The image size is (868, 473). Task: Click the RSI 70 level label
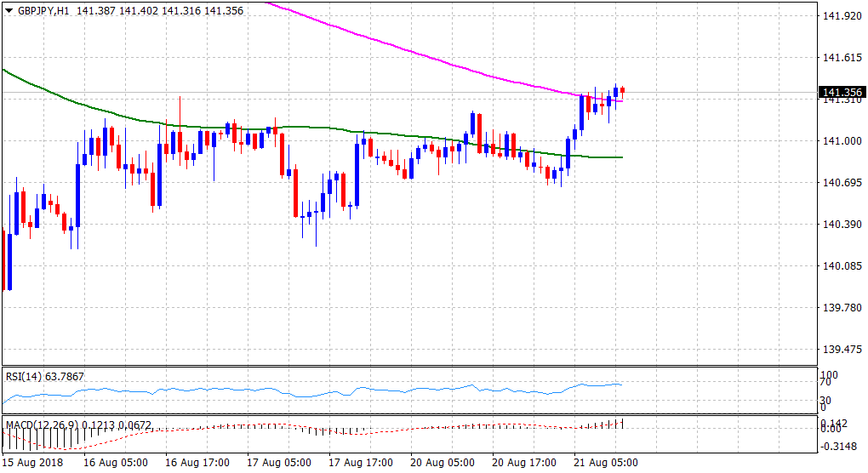(826, 384)
